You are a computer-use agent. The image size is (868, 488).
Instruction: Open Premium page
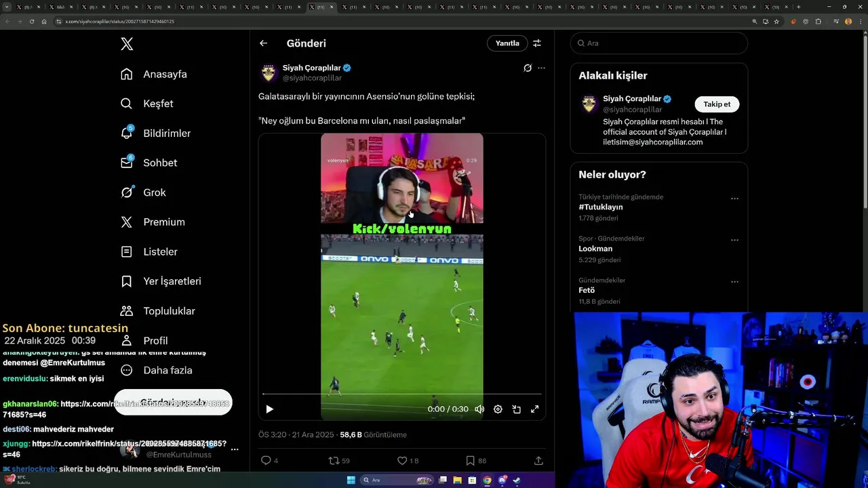coord(153,222)
